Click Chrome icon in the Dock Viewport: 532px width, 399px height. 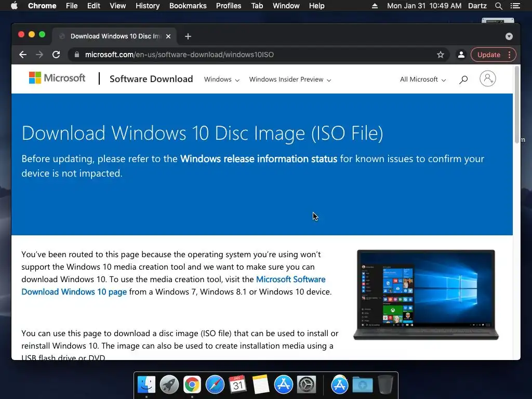192,384
